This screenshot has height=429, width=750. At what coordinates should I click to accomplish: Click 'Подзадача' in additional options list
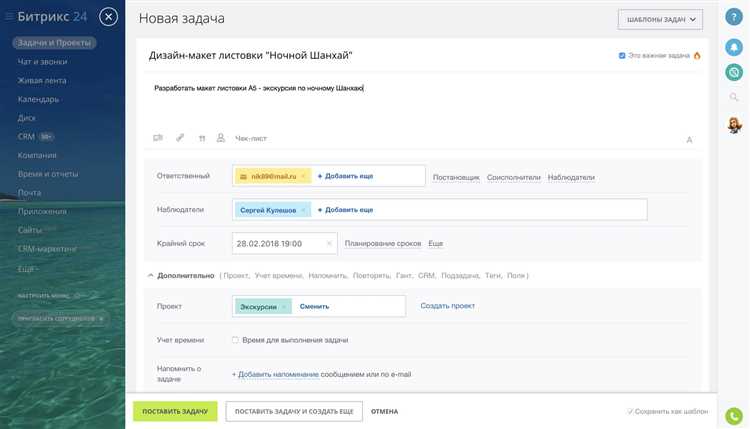(x=460, y=275)
